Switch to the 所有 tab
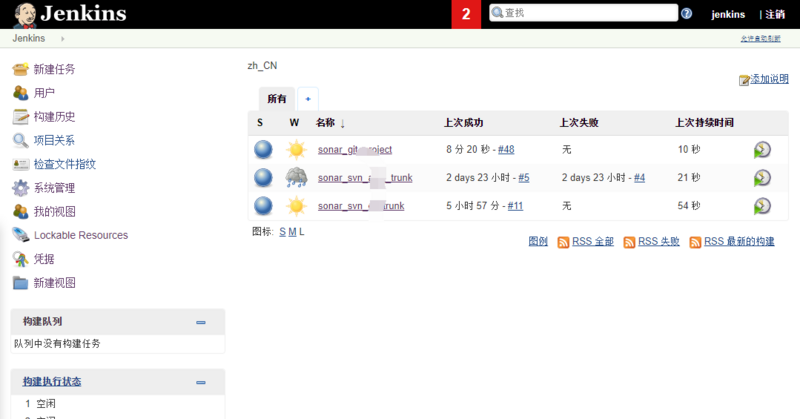The image size is (800, 419). click(277, 98)
